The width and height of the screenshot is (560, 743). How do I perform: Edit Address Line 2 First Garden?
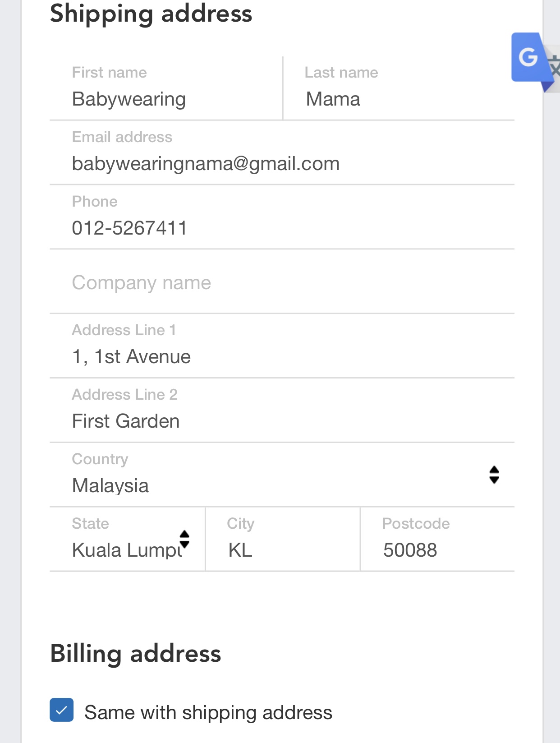pyautogui.click(x=282, y=411)
